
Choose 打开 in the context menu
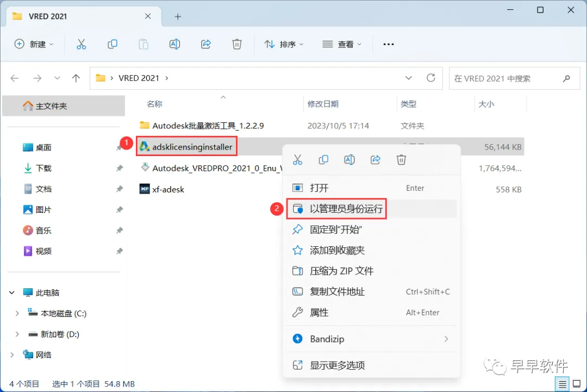(x=371, y=188)
